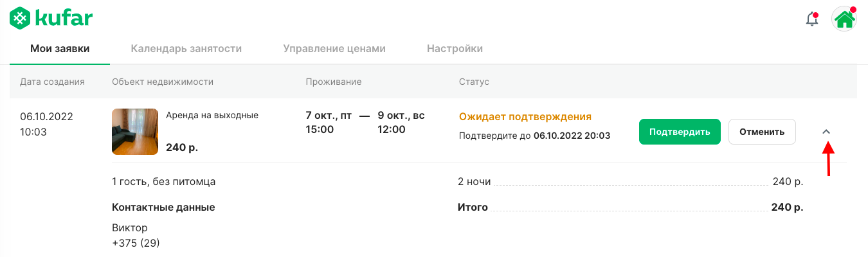The image size is (868, 257).
Task: Confirm booking with Подтвердить button
Action: point(680,132)
